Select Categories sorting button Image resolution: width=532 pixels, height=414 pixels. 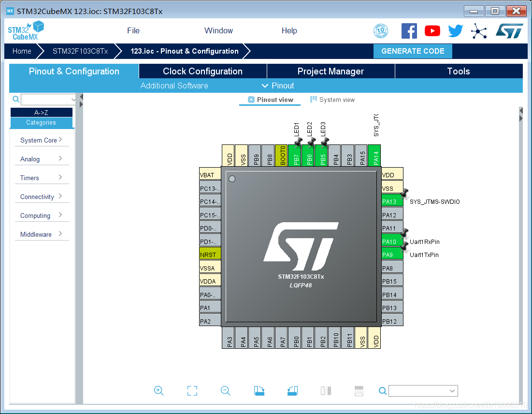(42, 123)
